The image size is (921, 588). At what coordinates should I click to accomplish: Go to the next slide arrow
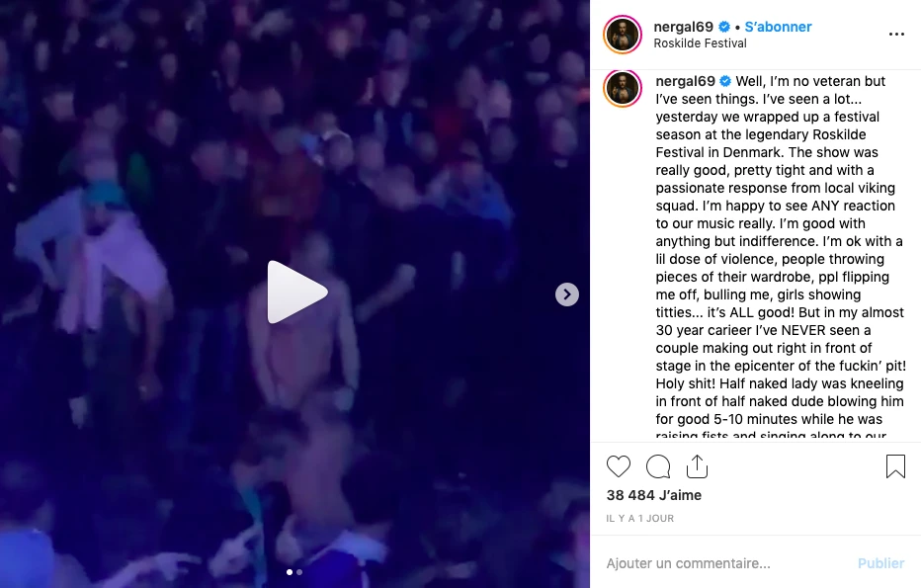click(x=567, y=294)
